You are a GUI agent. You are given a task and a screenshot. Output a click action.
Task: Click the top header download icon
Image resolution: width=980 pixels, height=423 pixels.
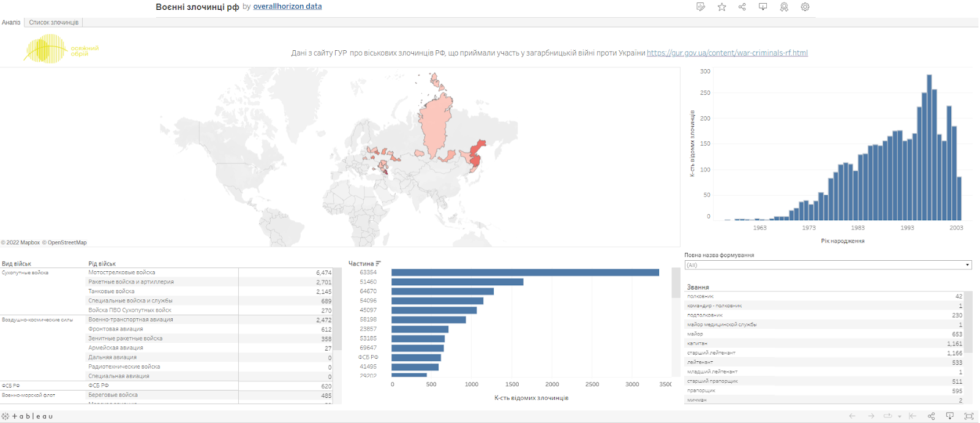(763, 7)
